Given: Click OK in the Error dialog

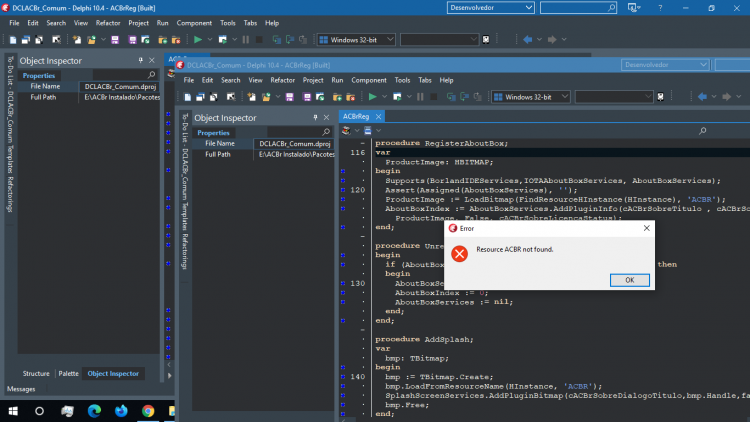Looking at the screenshot, I should (x=629, y=280).
